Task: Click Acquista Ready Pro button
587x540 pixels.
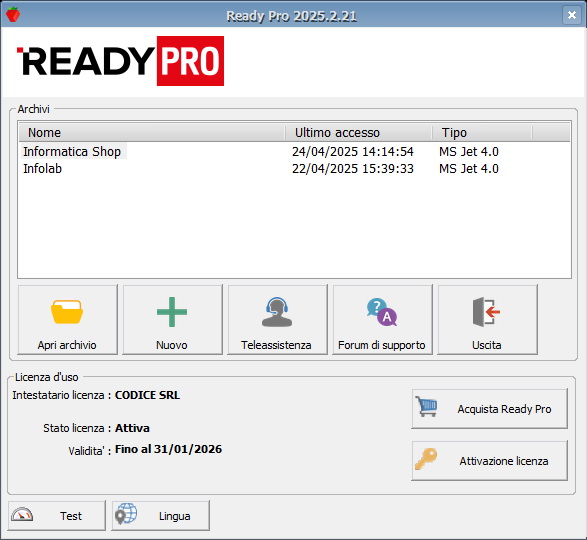Action: point(490,409)
